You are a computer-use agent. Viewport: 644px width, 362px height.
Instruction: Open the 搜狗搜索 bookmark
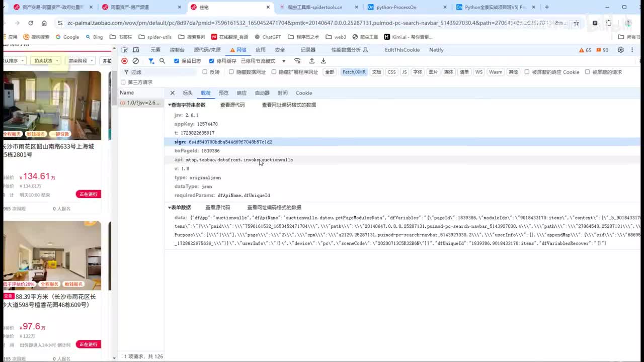click(x=36, y=37)
